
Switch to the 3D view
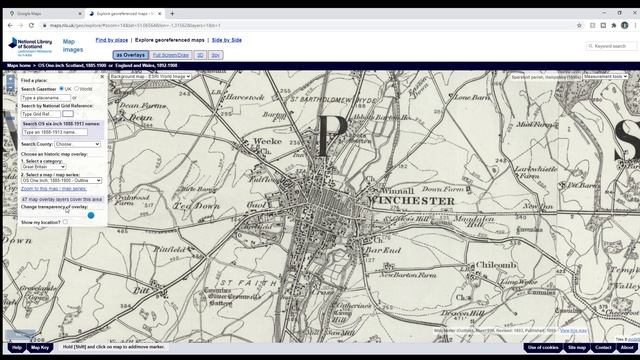coord(200,55)
